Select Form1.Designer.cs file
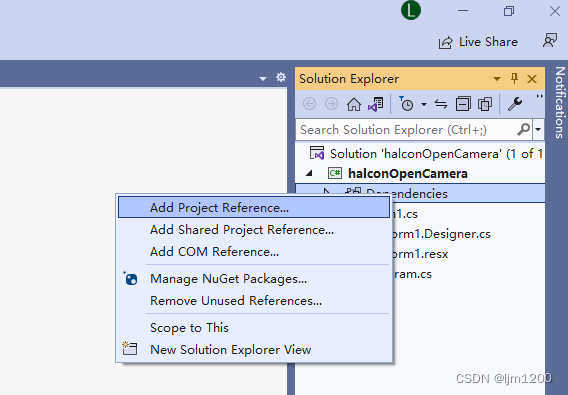The width and height of the screenshot is (568, 395). pos(441,234)
